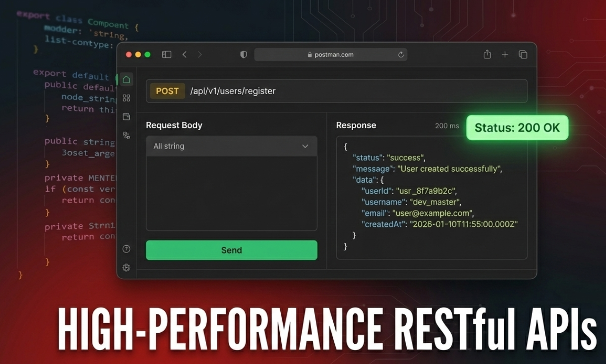
Task: Open the environments icon in the sidebar
Action: tap(126, 135)
